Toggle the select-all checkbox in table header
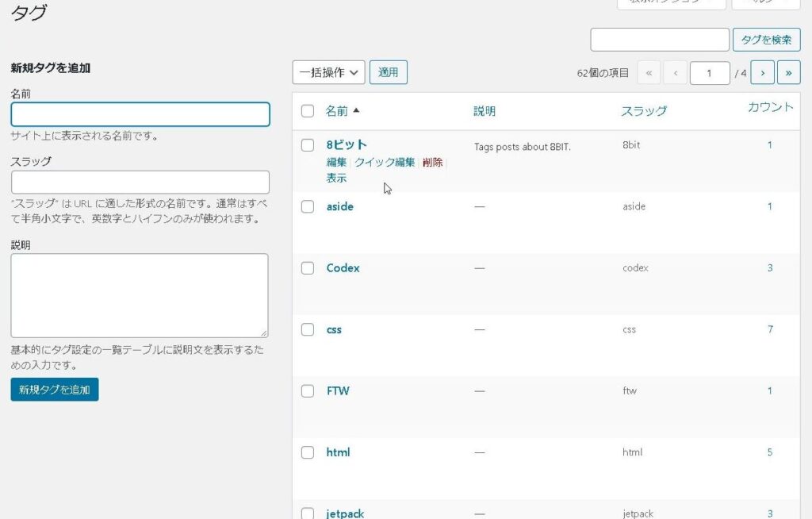 point(308,111)
